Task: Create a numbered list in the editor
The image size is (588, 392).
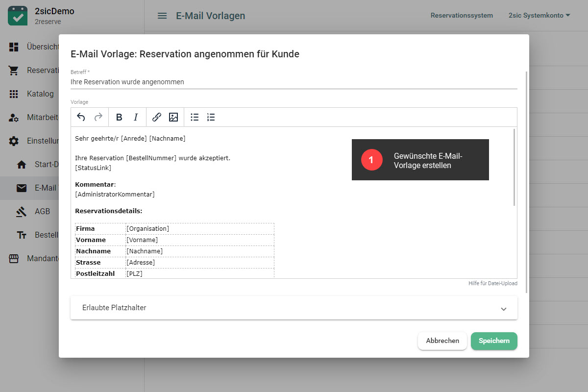Action: 211,117
